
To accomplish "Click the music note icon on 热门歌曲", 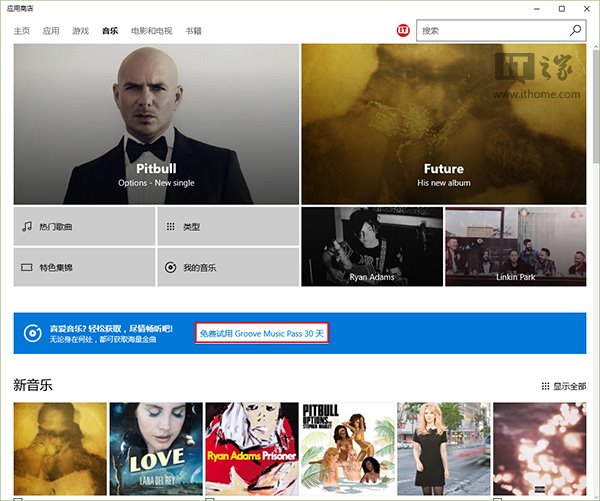I will coord(26,227).
